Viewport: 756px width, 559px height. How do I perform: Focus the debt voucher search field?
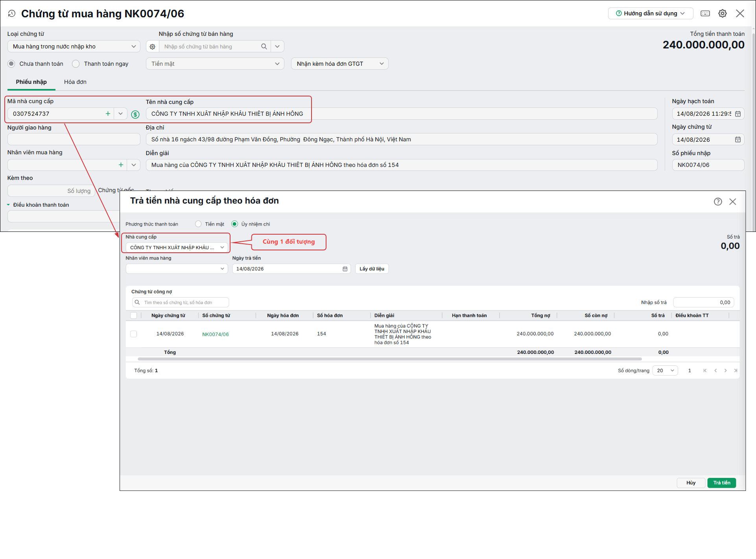coord(181,302)
